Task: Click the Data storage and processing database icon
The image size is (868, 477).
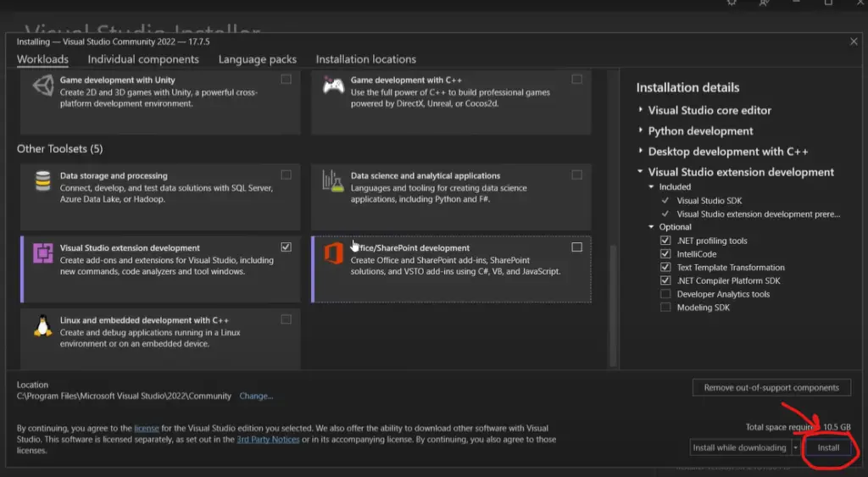Action: [43, 181]
